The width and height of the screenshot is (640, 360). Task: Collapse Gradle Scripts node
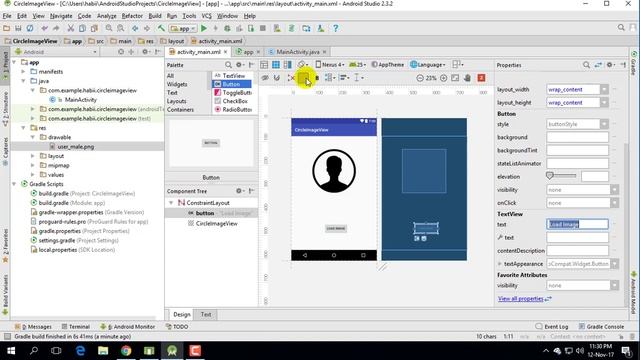pos(14,184)
